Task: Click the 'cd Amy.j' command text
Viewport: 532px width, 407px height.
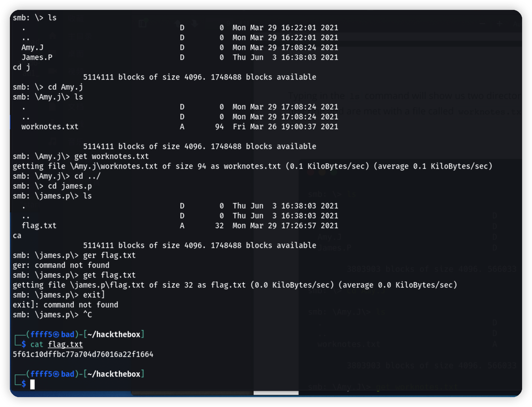Action: [x=65, y=87]
